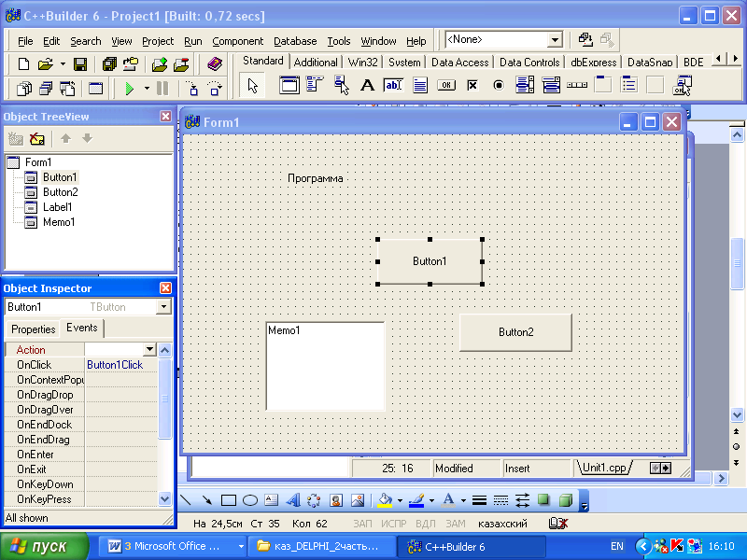
Task: Click the Remove file from project icon
Action: (x=181, y=63)
